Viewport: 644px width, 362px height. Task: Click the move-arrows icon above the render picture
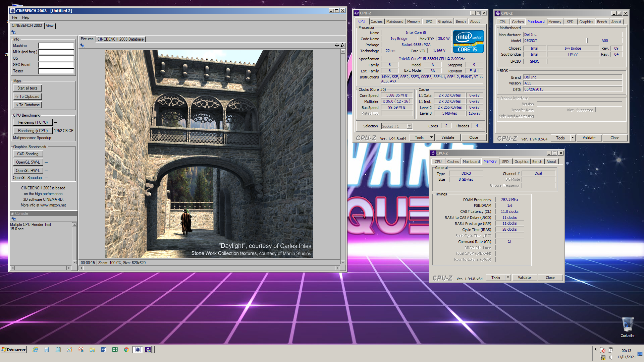click(337, 45)
